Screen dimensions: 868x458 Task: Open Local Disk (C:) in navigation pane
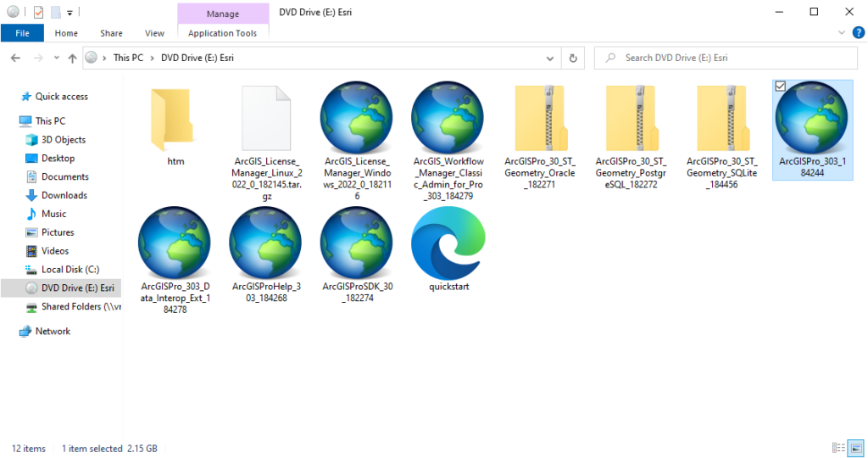point(70,269)
